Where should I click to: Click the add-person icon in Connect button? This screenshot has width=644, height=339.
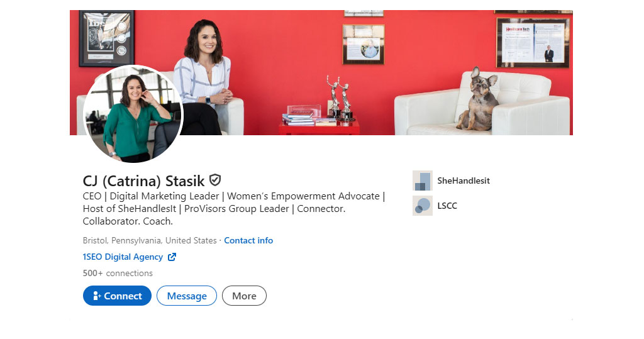click(97, 296)
